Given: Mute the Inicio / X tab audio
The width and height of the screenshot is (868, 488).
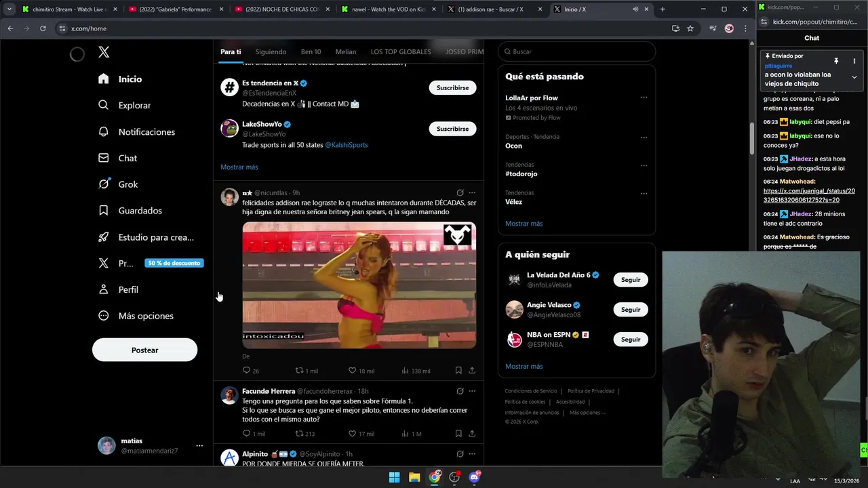Looking at the screenshot, I should [635, 9].
